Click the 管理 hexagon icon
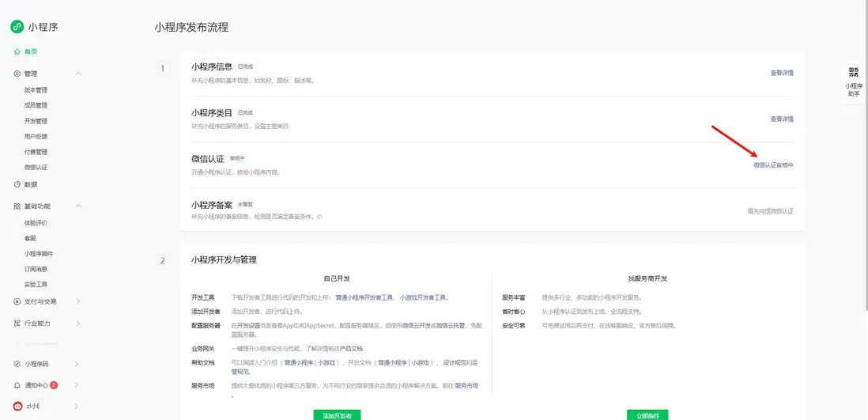Screen dimensions: 868x420 pos(17,74)
